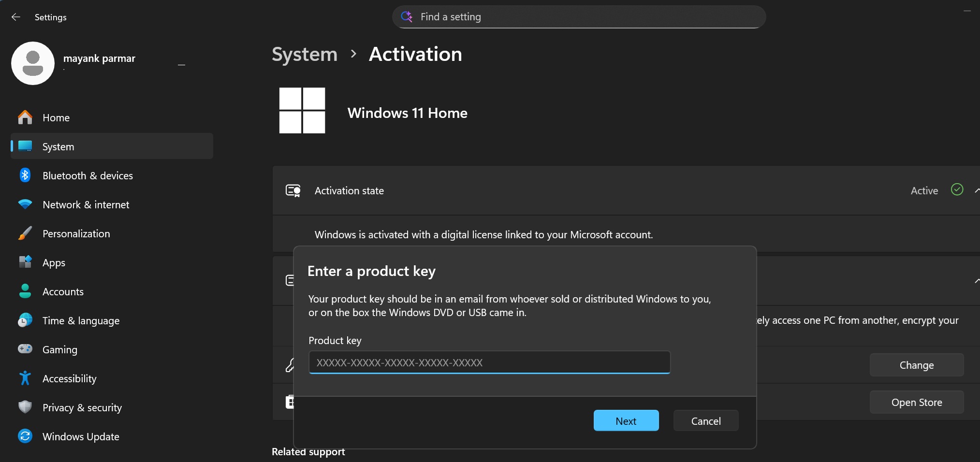Image resolution: width=980 pixels, height=462 pixels.
Task: Go to Network & internet
Action: (112, 204)
